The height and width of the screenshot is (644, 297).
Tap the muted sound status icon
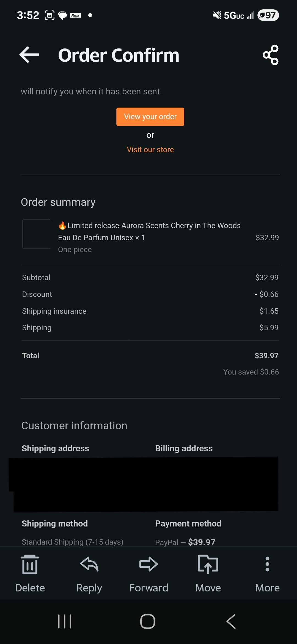coord(217,15)
